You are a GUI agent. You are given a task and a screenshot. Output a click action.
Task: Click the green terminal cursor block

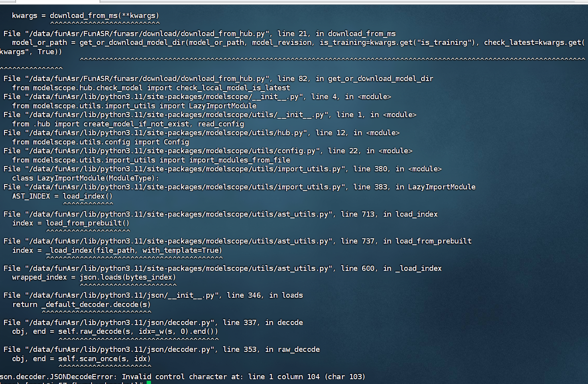[149, 382]
